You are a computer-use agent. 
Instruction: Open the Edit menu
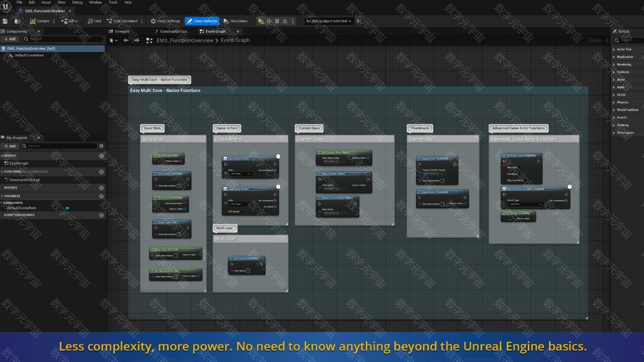(x=32, y=3)
